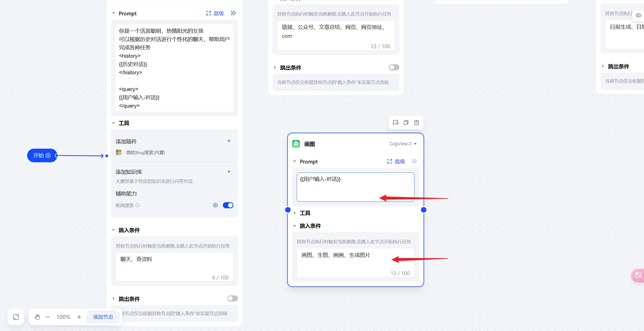The height and width of the screenshot is (331, 644).
Task: Delete the 画图 node with trash icon
Action: (x=417, y=122)
